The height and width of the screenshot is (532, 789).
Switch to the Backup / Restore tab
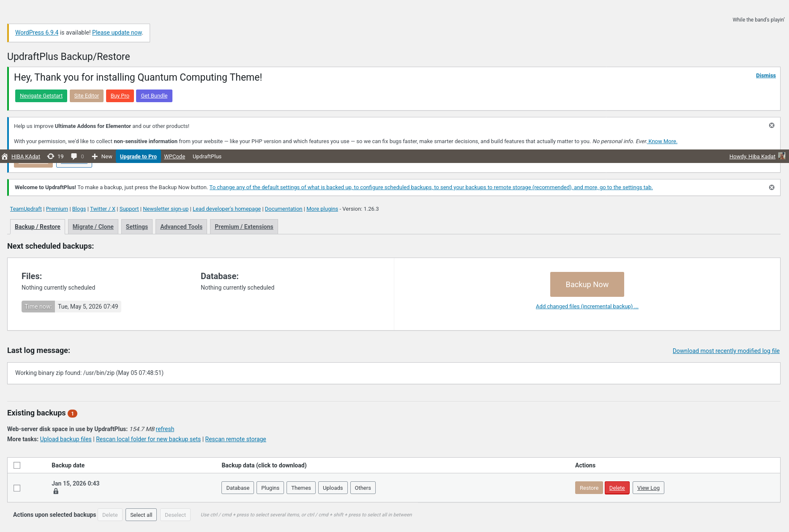(38, 227)
